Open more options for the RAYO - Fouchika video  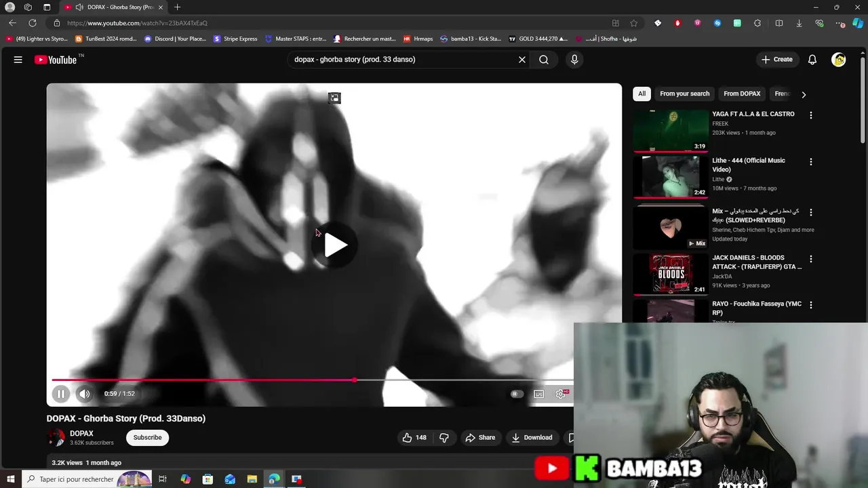coord(810,305)
